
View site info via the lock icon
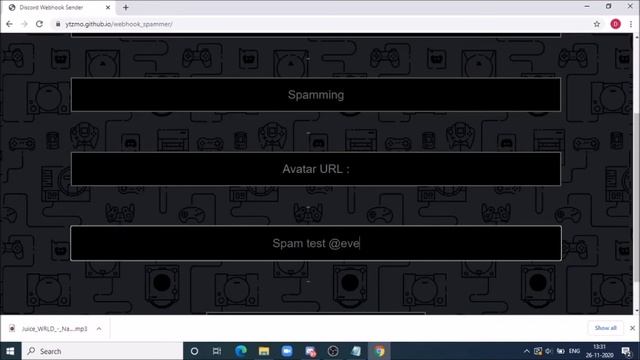click(x=58, y=24)
